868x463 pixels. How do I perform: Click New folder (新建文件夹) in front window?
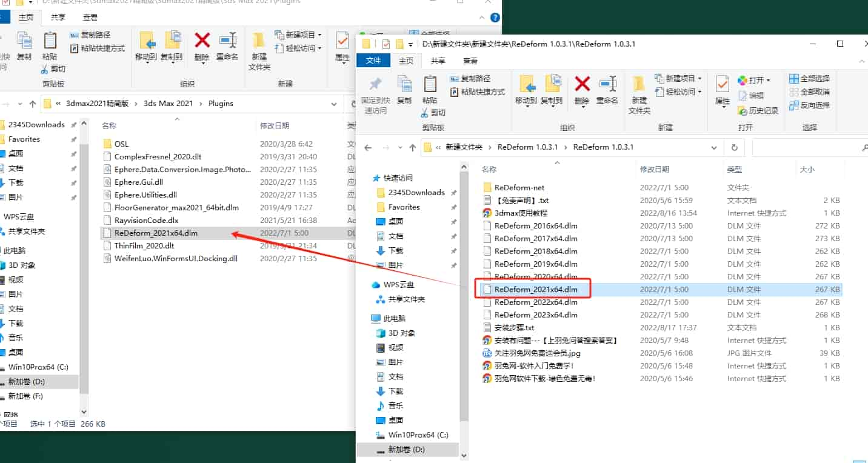coord(639,95)
